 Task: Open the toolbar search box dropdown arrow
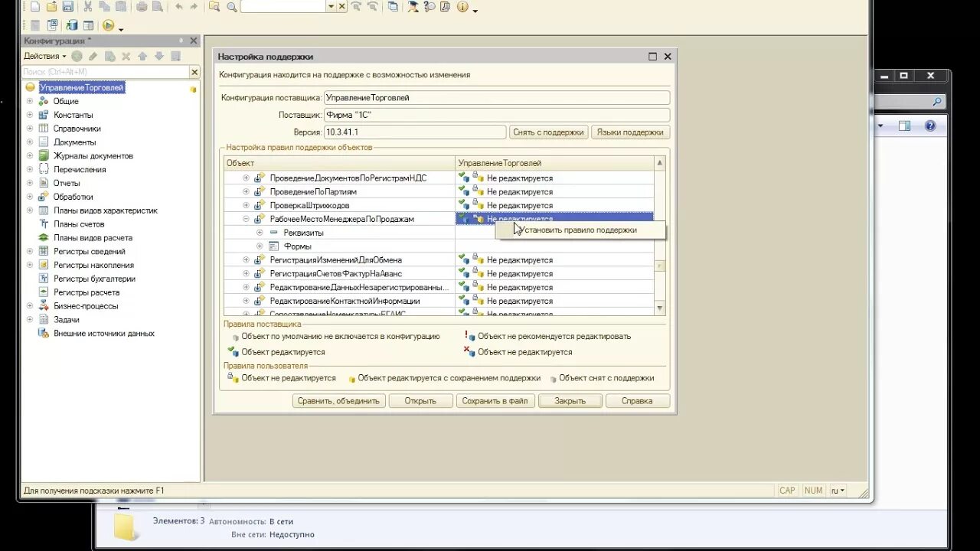331,6
